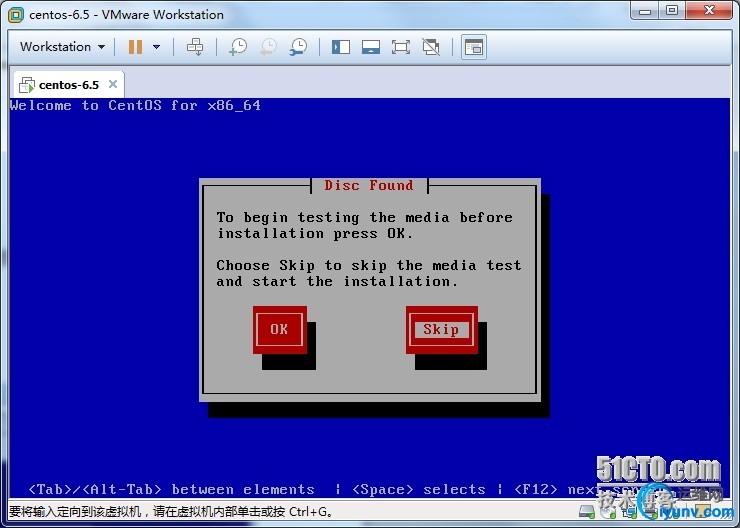Screen dimensions: 740x528
Task: Click the hard disk status icon
Action: click(587, 511)
